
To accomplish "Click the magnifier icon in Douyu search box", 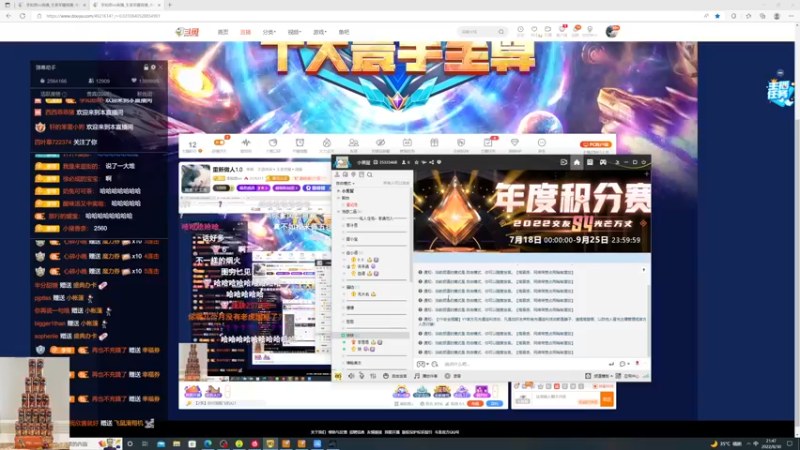I will coord(502,32).
